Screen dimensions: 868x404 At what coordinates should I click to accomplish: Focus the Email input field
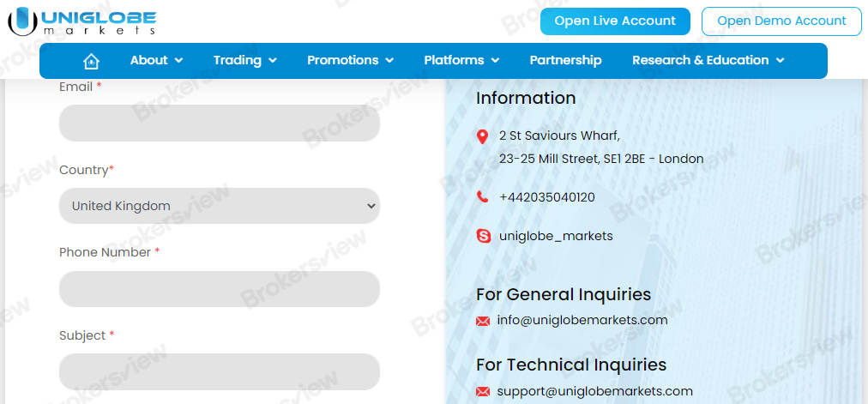pyautogui.click(x=220, y=123)
